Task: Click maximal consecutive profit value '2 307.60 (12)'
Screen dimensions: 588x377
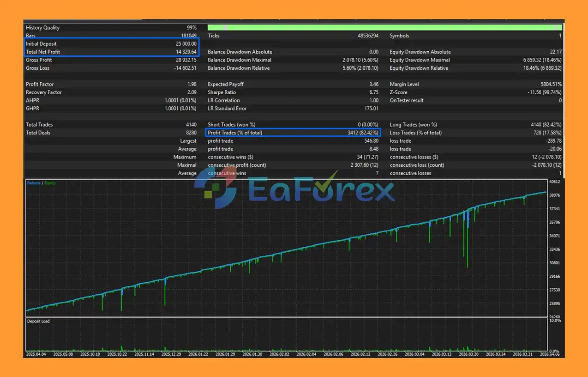Action: pyautogui.click(x=364, y=165)
